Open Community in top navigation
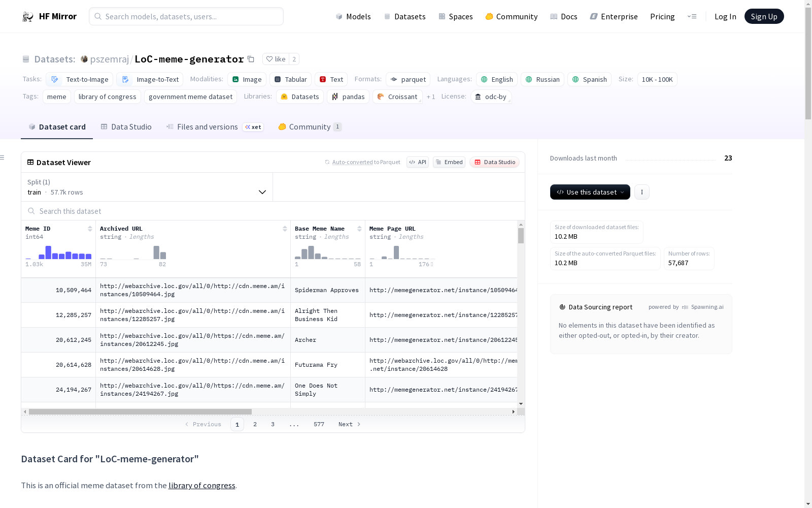The width and height of the screenshot is (812, 508). click(512, 16)
